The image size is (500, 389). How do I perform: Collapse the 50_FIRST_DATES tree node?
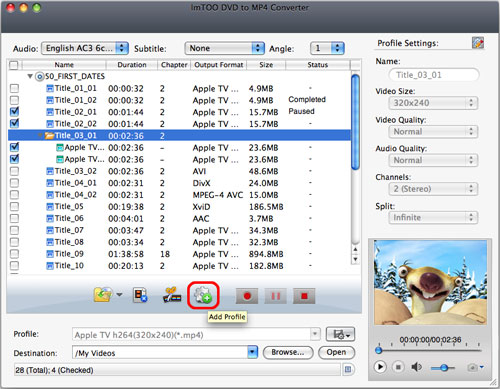pos(30,76)
